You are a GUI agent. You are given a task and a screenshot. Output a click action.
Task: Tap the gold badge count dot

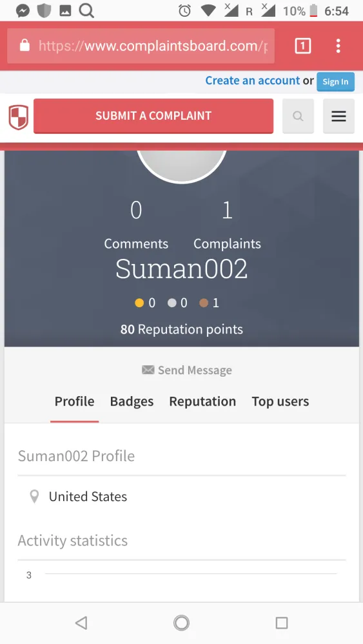click(139, 303)
